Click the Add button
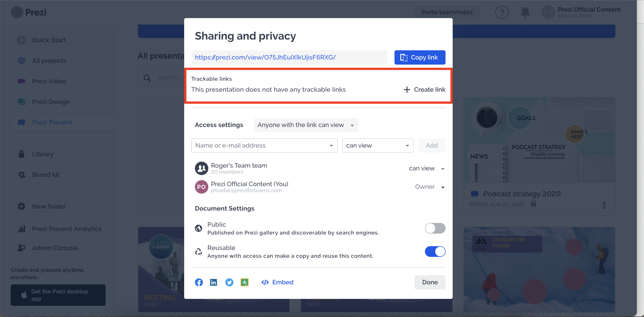 431,145
